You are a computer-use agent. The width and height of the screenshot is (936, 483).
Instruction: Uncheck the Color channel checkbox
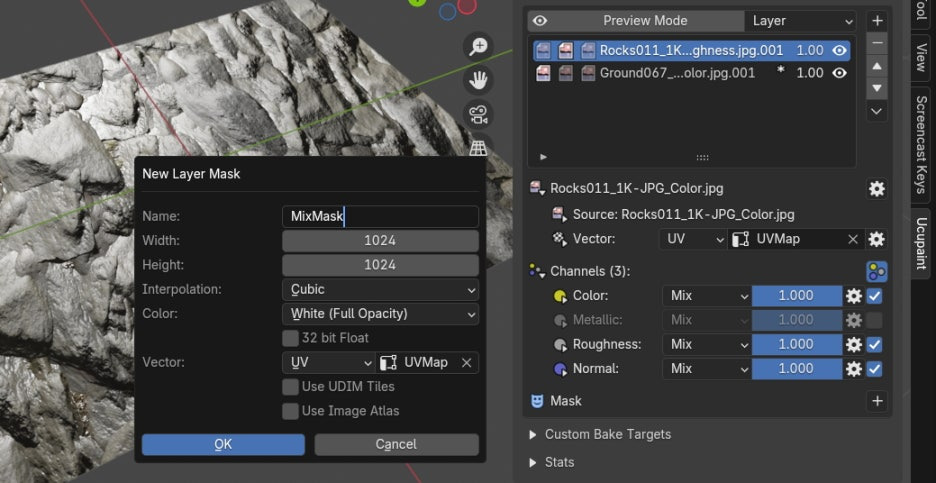(x=875, y=296)
